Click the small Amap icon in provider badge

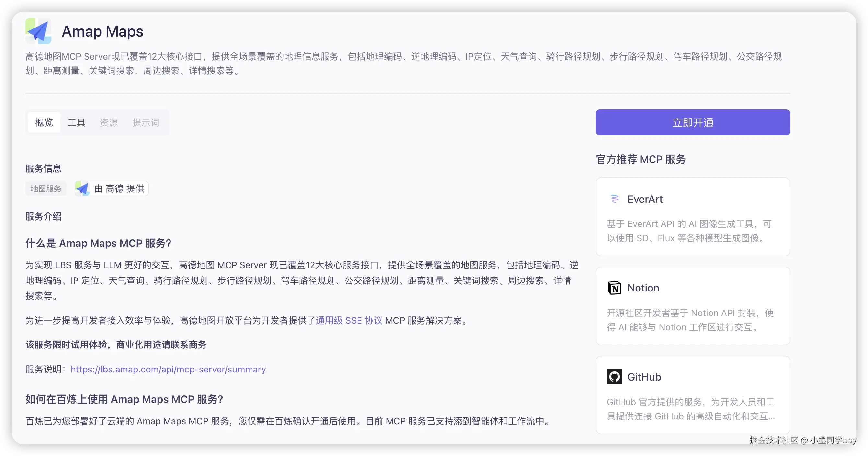click(83, 188)
